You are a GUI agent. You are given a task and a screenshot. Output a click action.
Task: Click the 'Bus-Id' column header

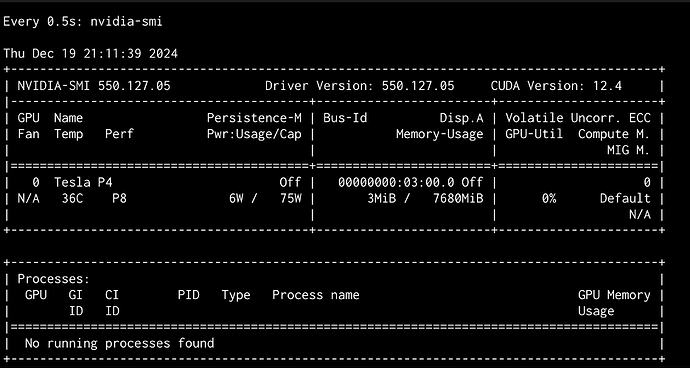345,118
